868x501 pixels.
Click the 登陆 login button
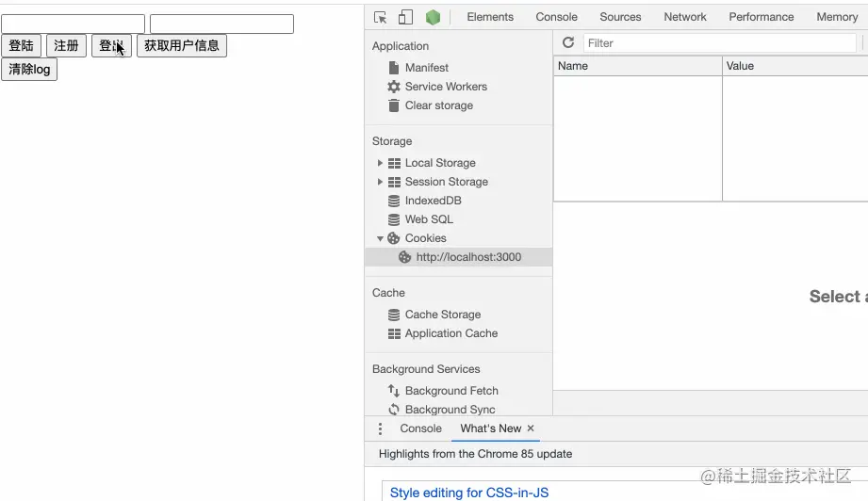click(x=21, y=45)
